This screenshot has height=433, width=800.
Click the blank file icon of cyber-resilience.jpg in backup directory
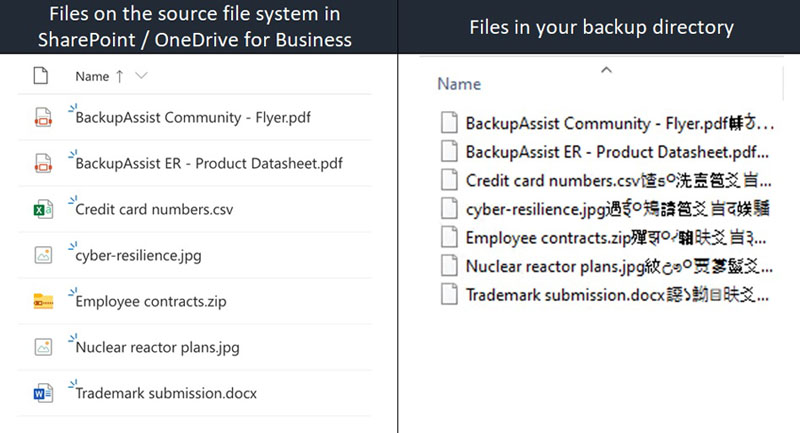click(449, 209)
